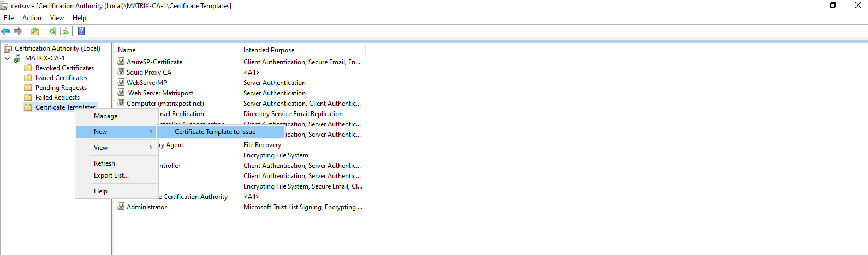Click Encrypting File System, Secure Email purpose
The image size is (868, 255).
tap(303, 186)
